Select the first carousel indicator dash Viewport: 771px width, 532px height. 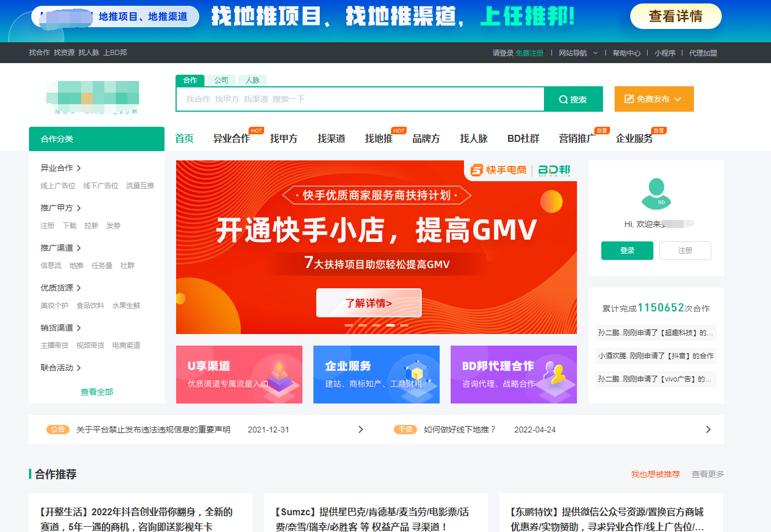click(x=349, y=325)
